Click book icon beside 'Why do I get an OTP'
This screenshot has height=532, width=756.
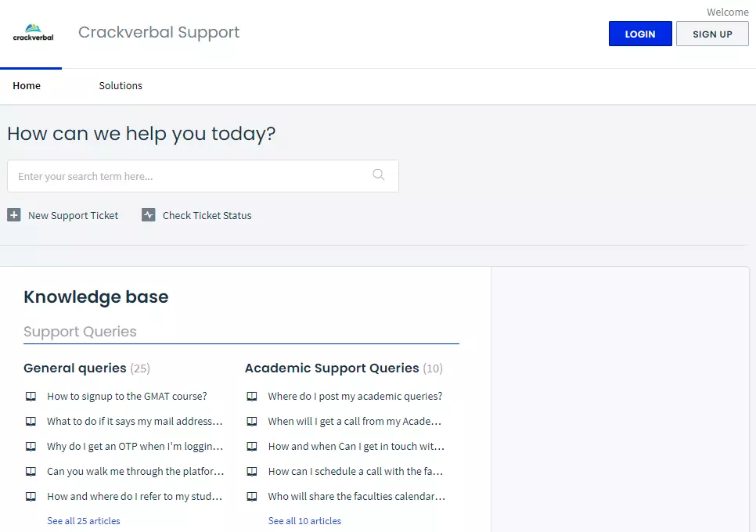31,447
